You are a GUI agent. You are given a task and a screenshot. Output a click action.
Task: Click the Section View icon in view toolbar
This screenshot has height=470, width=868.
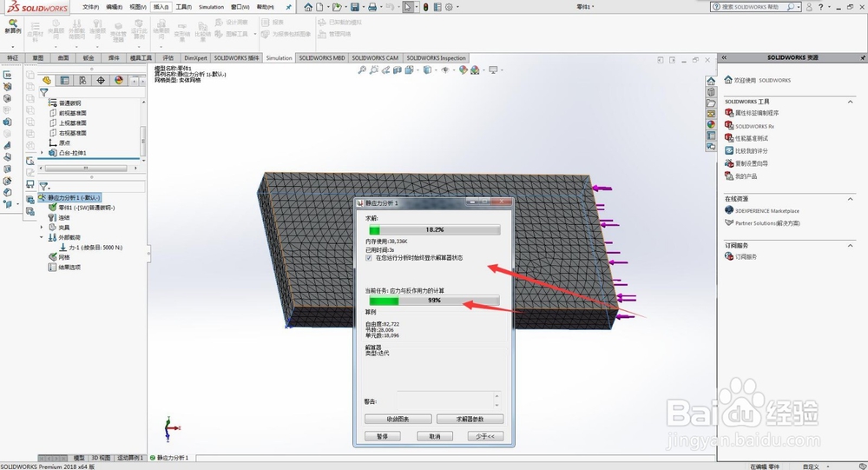point(398,70)
